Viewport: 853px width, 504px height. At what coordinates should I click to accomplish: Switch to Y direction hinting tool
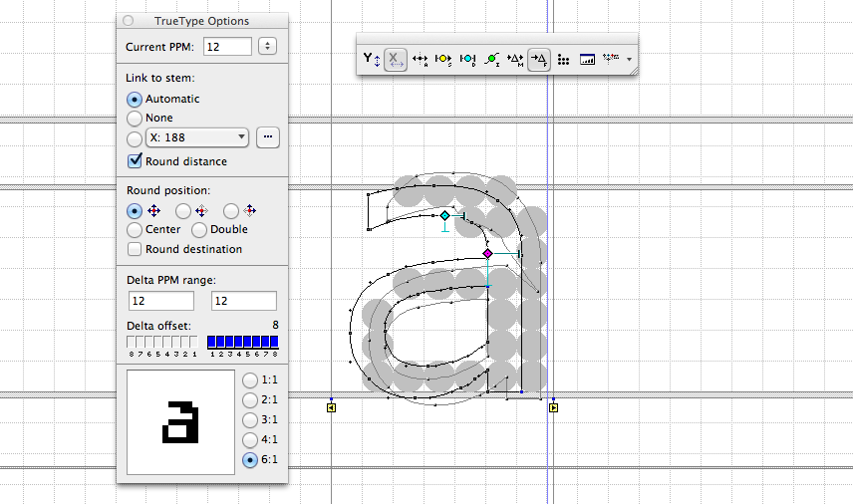click(x=372, y=60)
